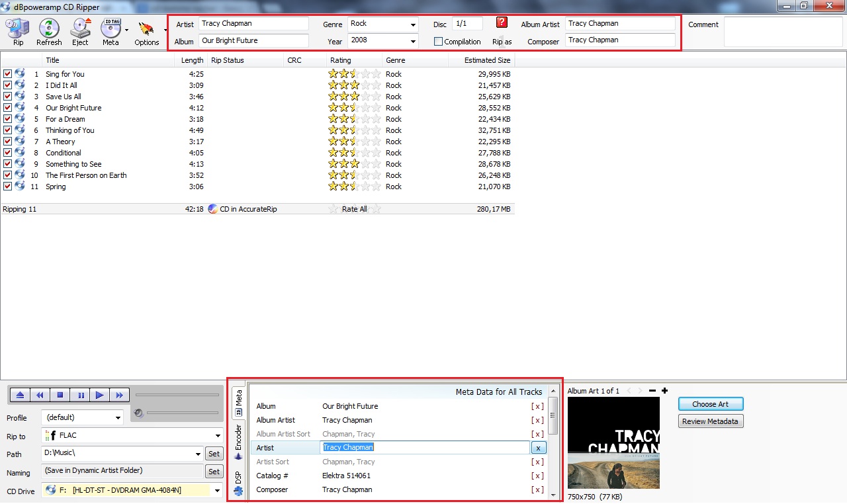Click the Album text field

point(253,41)
